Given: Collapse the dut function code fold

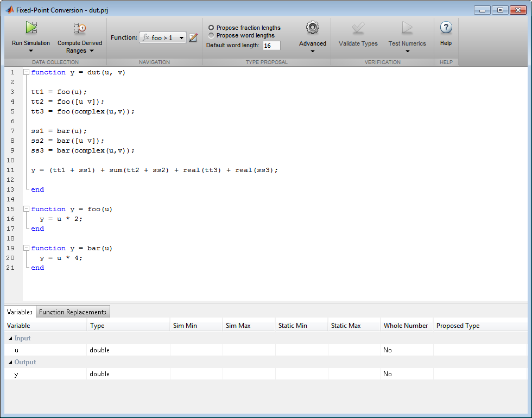Looking at the screenshot, I should point(26,72).
